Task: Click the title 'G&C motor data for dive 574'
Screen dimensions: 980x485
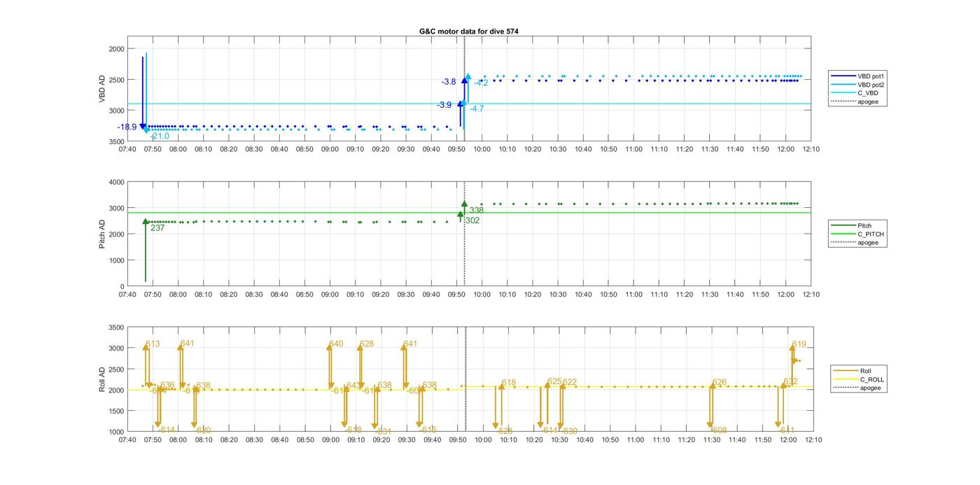Action: (469, 31)
